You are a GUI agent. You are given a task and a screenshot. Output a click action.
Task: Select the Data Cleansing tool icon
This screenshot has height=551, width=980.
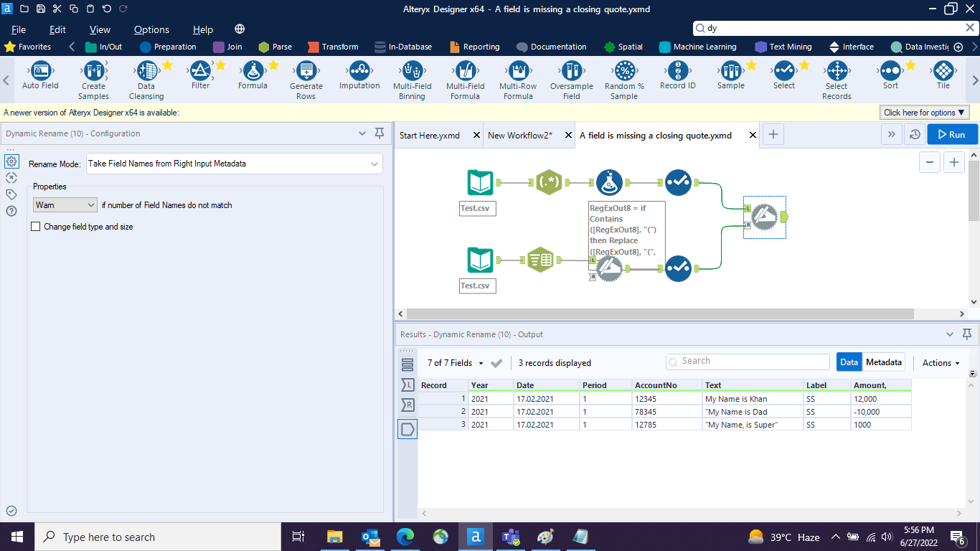point(146,72)
